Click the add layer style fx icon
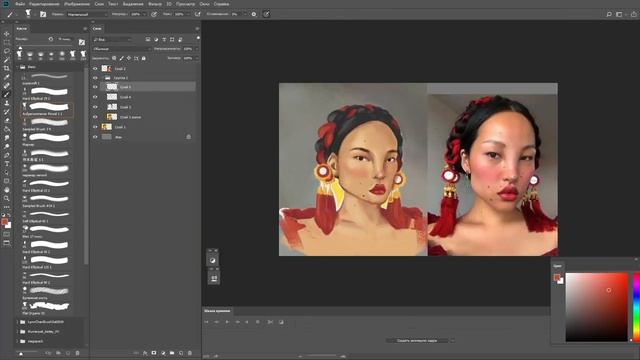 [145, 353]
